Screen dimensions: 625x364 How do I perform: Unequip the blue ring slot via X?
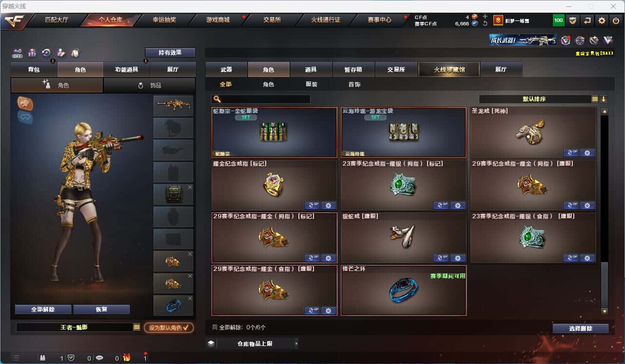tap(190, 298)
